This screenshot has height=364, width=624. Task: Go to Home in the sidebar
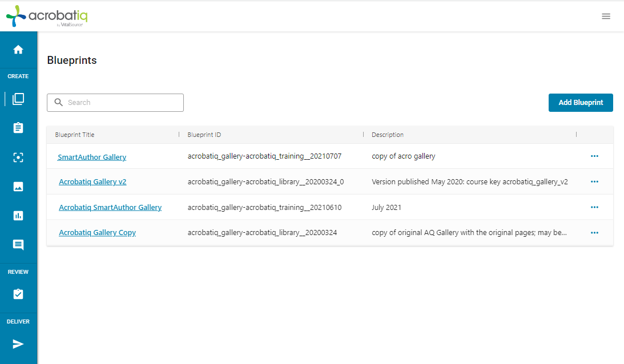[18, 50]
